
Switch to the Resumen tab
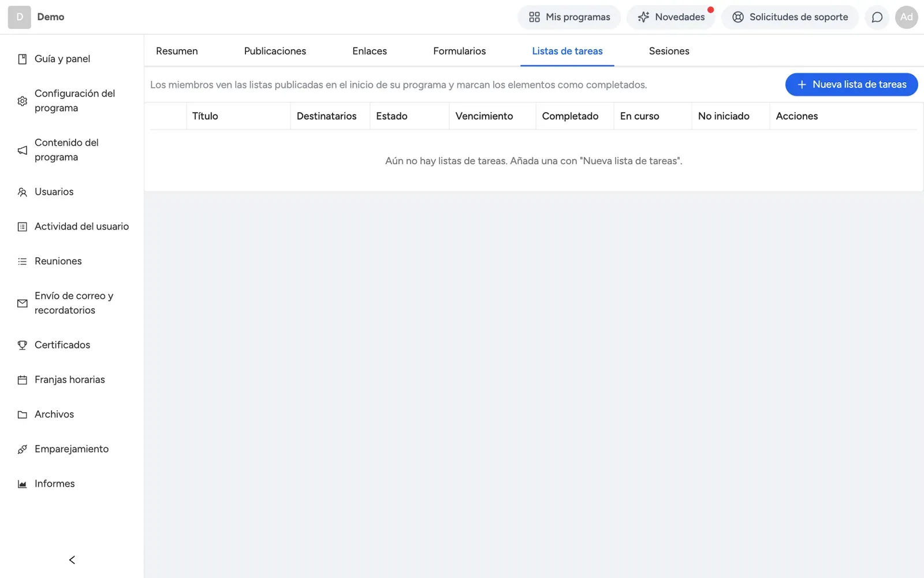177,51
